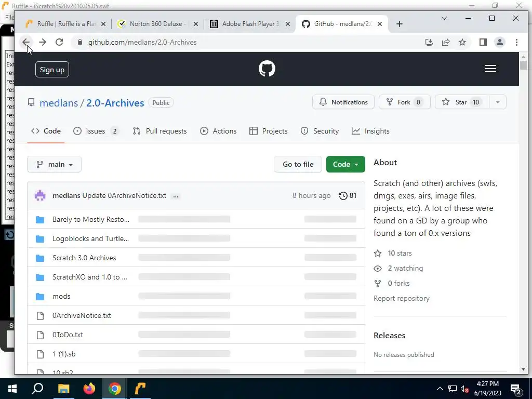The height and width of the screenshot is (399, 532).
Task: Bookmark this page with the star icon
Action: click(462, 42)
